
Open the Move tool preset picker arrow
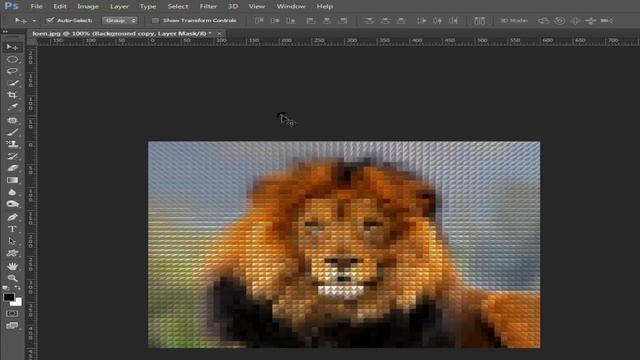pos(34,20)
